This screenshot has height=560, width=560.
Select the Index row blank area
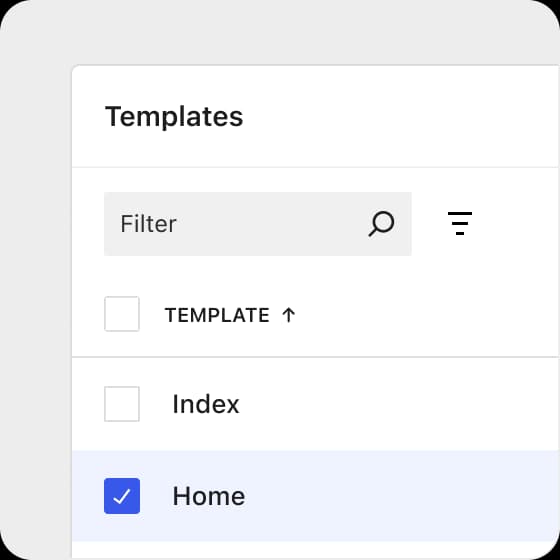click(x=393, y=404)
